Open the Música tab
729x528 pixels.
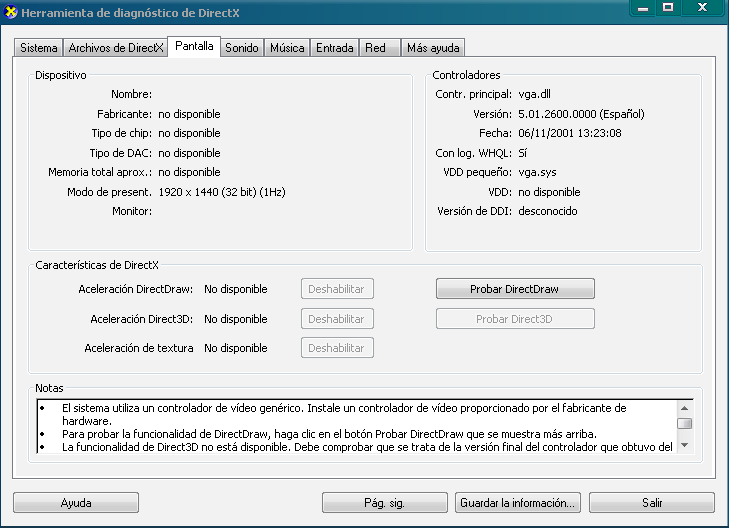coord(287,48)
